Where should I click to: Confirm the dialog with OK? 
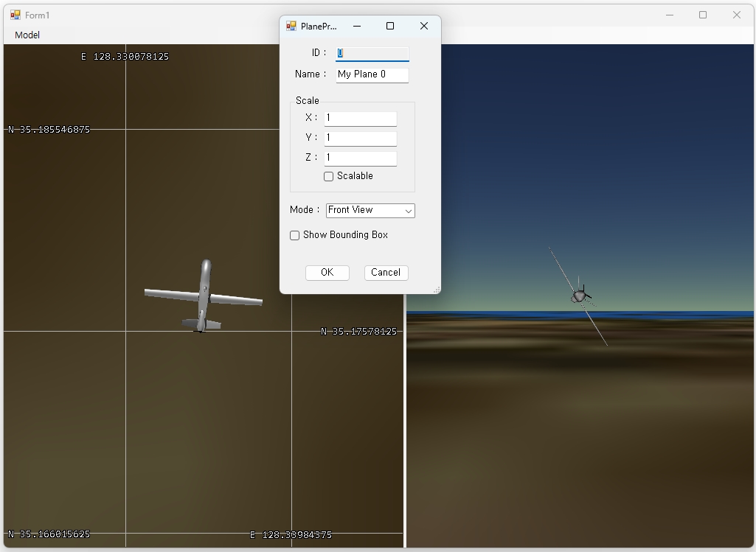tap(327, 273)
